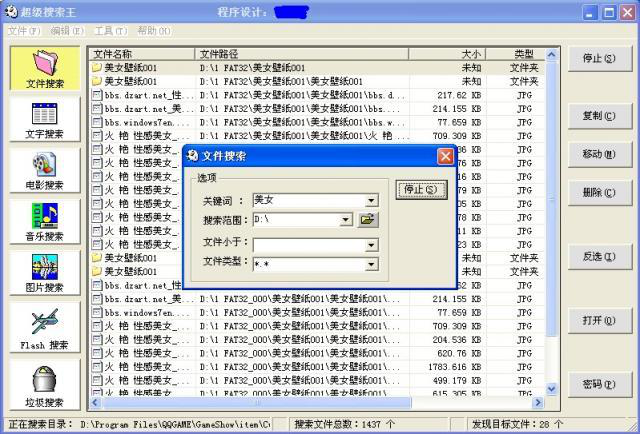Open the 编辑(E) menu

click(67, 31)
